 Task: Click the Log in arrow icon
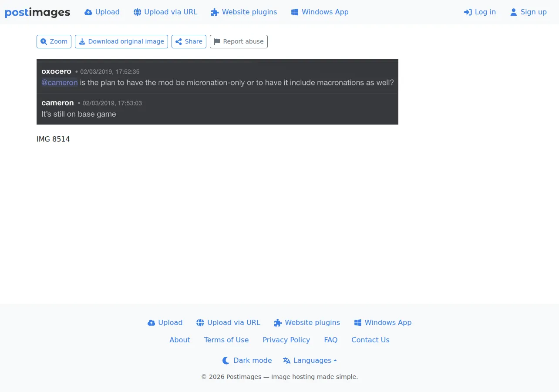tap(468, 12)
